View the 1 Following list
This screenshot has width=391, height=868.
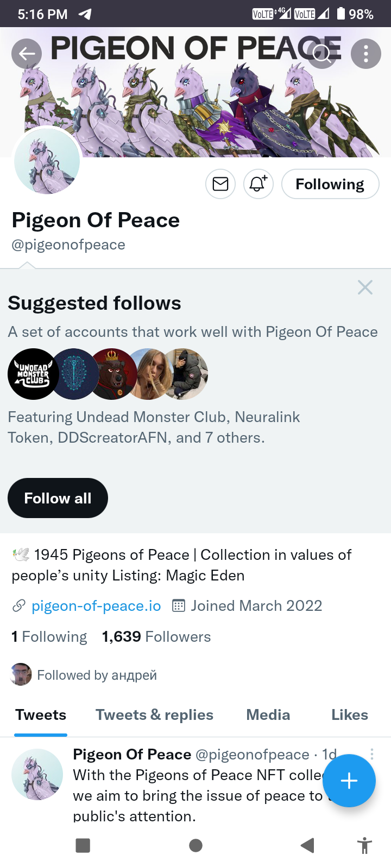(49, 637)
